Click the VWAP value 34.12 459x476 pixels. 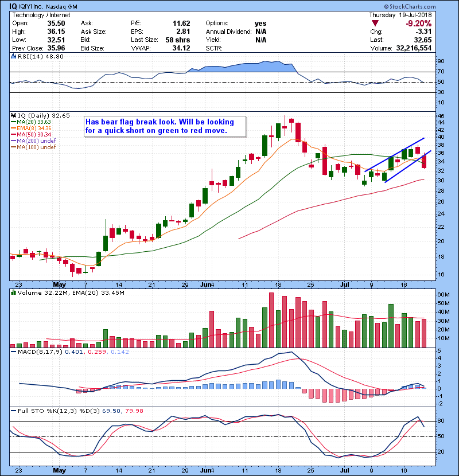(x=181, y=48)
